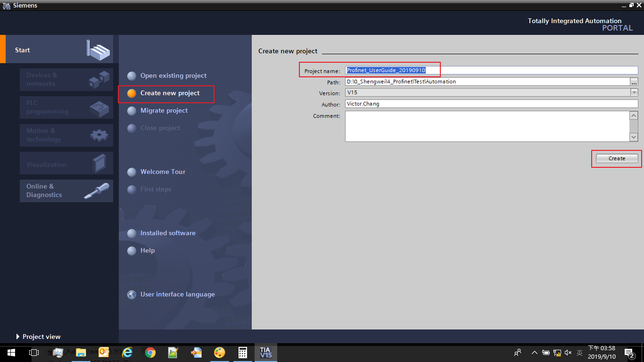Click the Help bullet icon

point(132,251)
